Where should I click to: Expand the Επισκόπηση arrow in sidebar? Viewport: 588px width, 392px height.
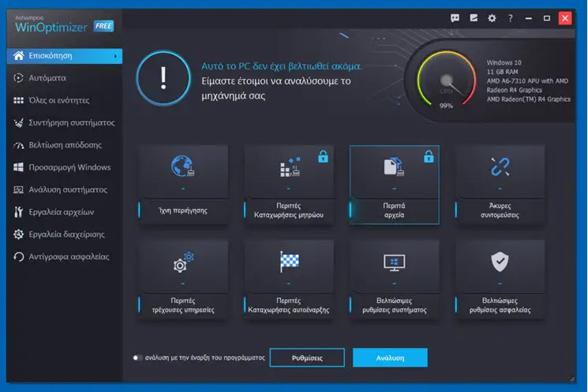[115, 56]
